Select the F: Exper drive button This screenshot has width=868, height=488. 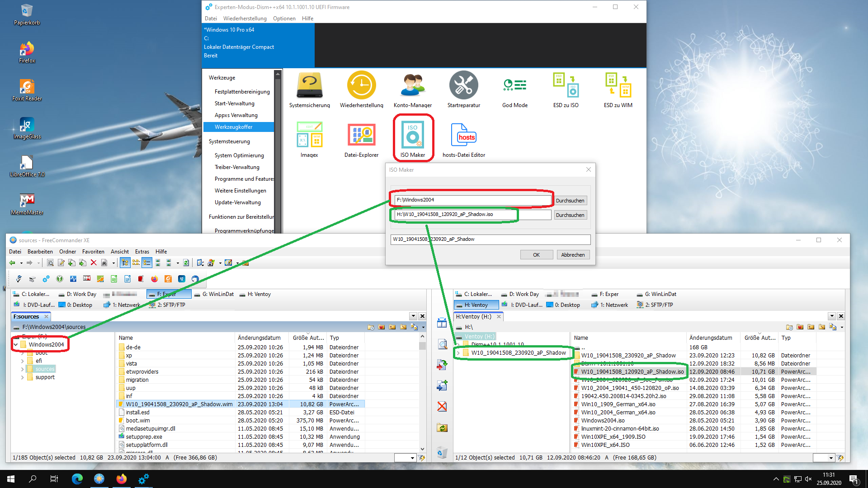[169, 294]
